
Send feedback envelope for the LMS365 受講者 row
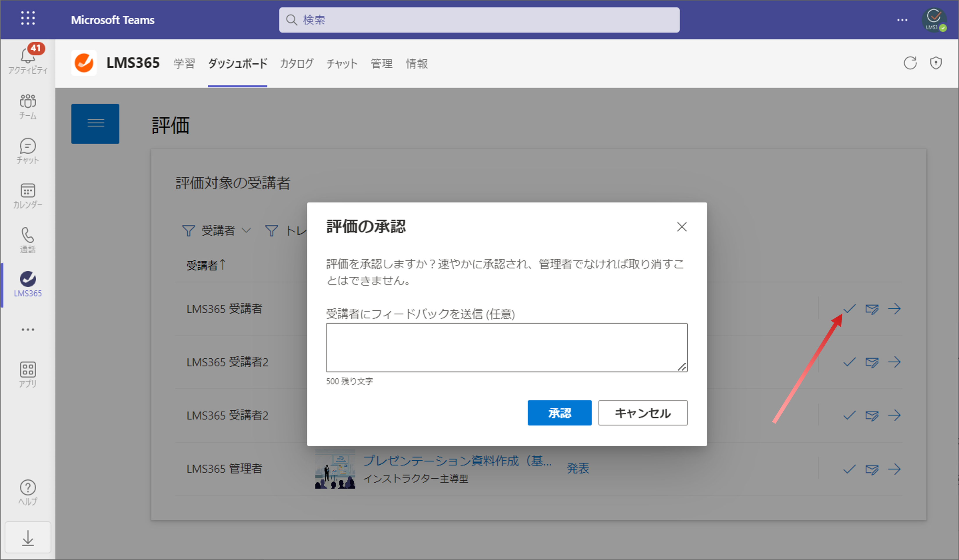[x=872, y=309]
